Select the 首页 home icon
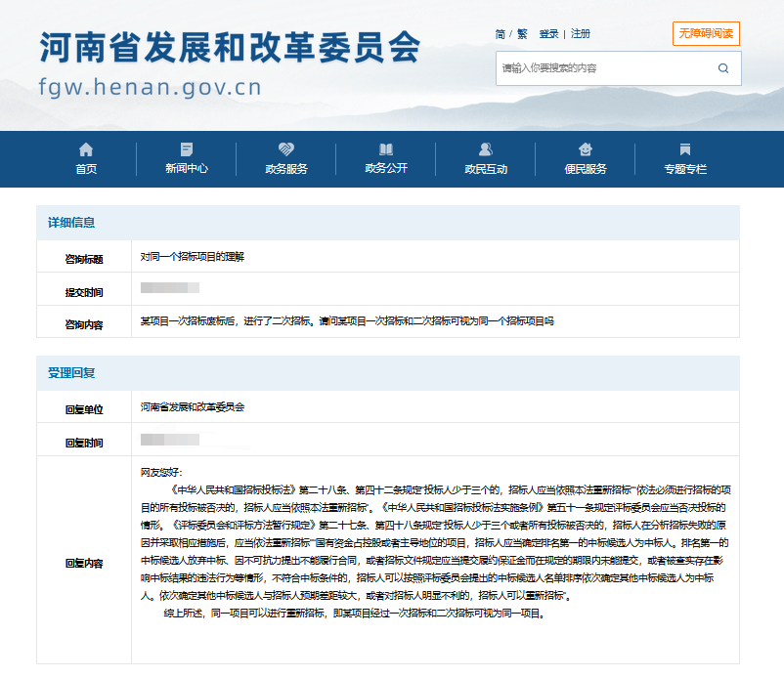784x678 pixels. (83, 148)
